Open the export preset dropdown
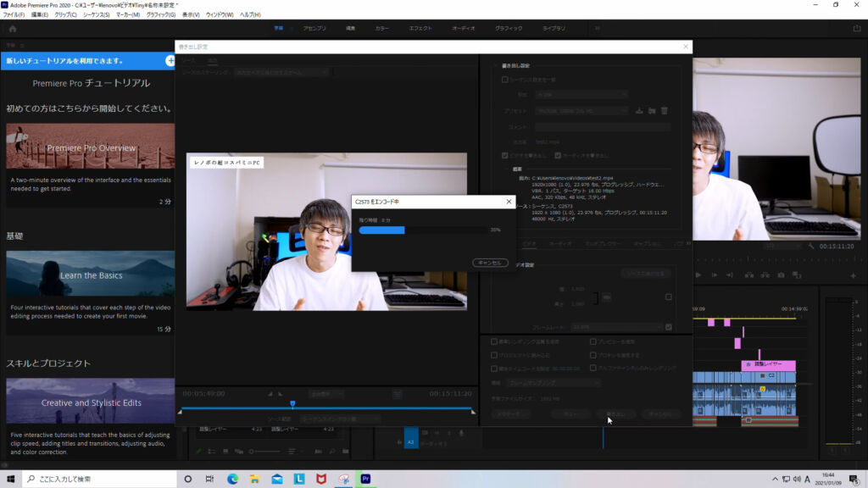 (581, 111)
